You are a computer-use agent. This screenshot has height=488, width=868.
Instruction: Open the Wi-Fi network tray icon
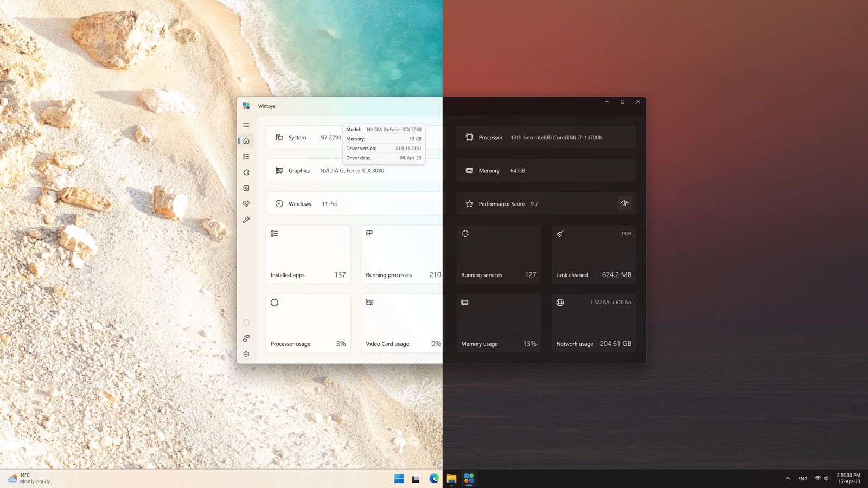tap(818, 478)
